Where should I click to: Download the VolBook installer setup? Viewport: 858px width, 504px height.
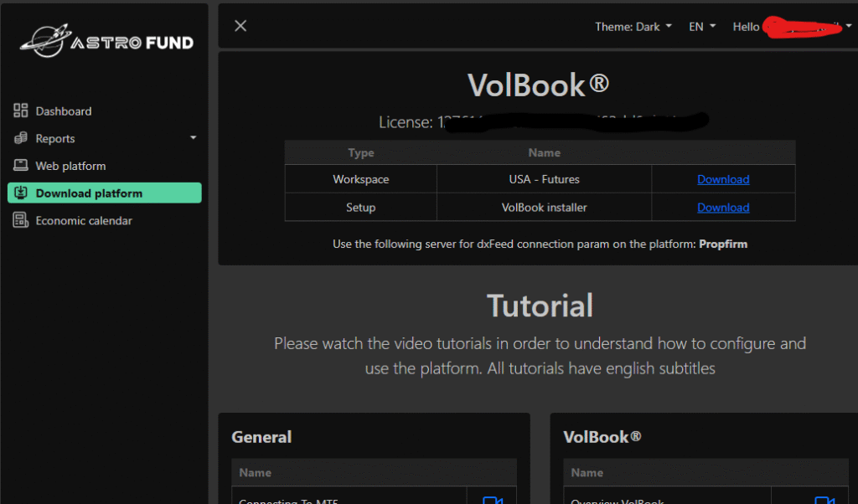pyautogui.click(x=723, y=208)
